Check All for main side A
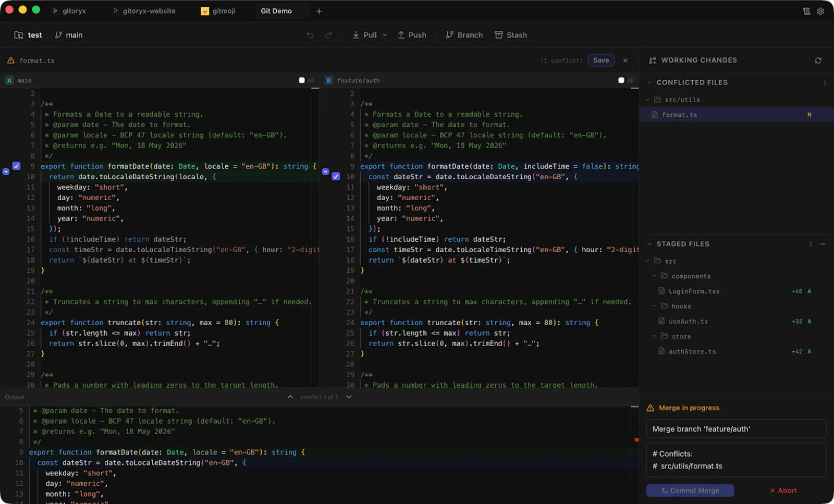The height and width of the screenshot is (504, 834). [302, 80]
